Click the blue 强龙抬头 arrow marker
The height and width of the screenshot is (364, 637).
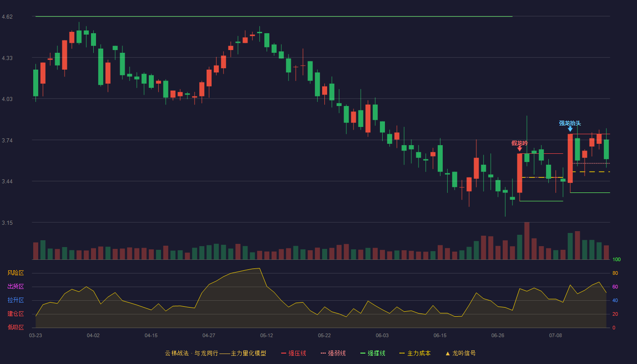coord(570,129)
